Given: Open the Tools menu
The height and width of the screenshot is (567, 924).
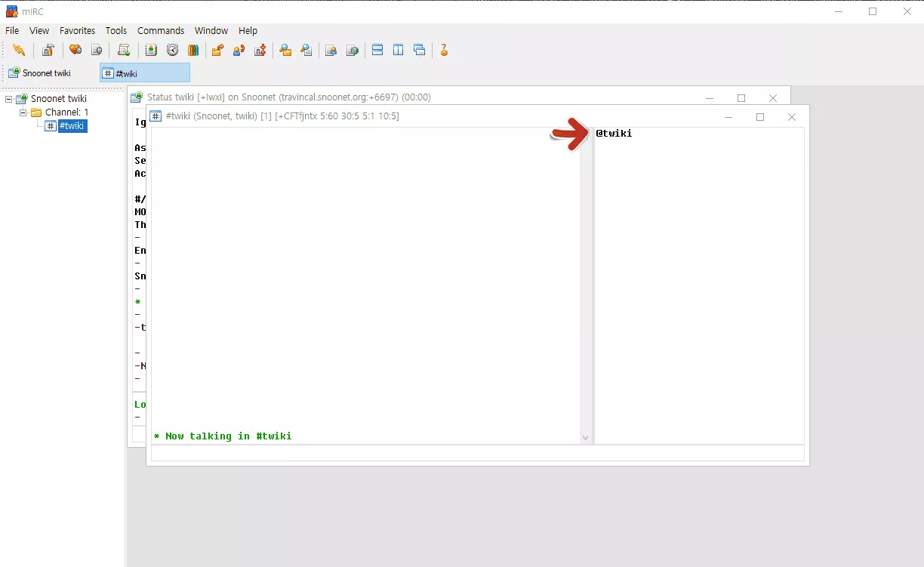Looking at the screenshot, I should (116, 31).
